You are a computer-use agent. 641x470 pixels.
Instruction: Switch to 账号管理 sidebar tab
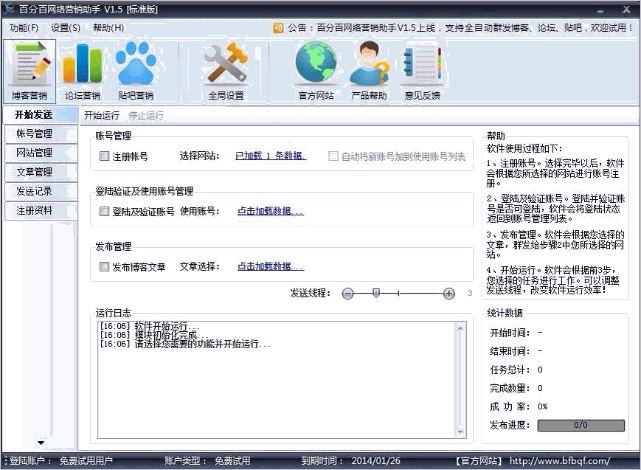tap(40, 134)
